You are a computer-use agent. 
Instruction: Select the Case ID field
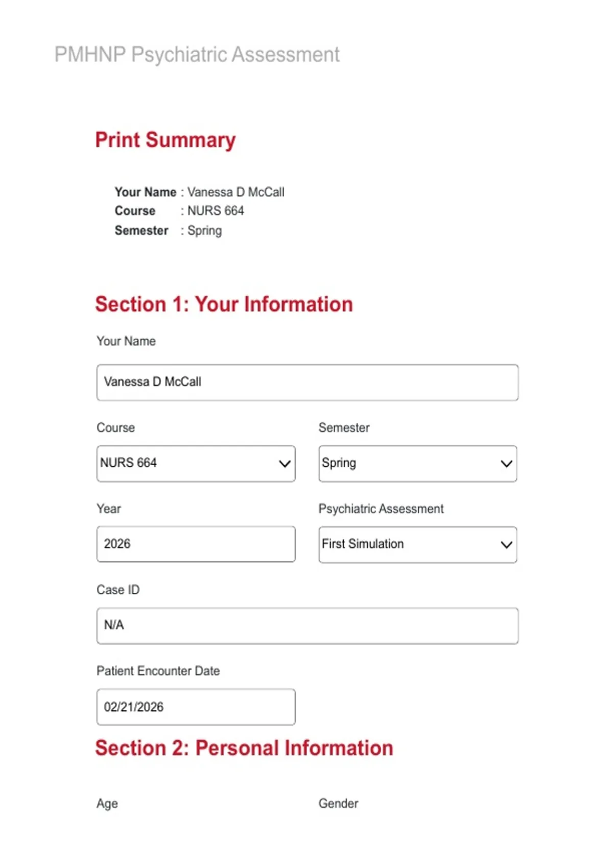(x=308, y=625)
